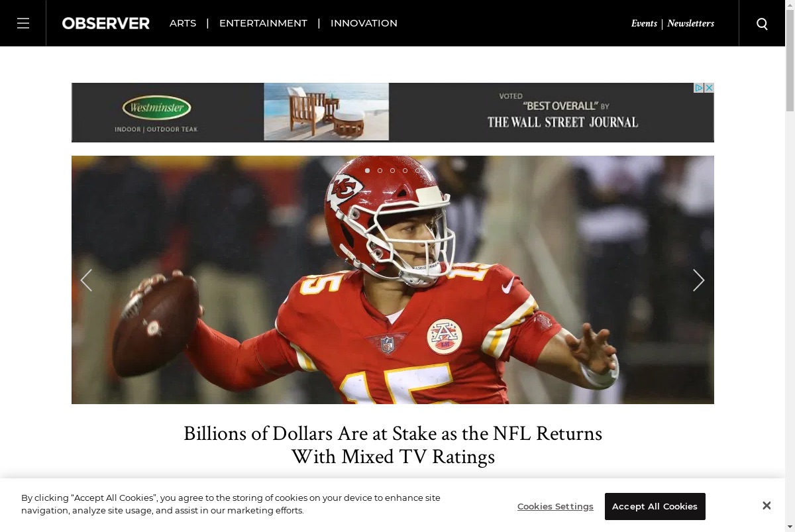Open the hamburger navigation menu

[x=23, y=23]
